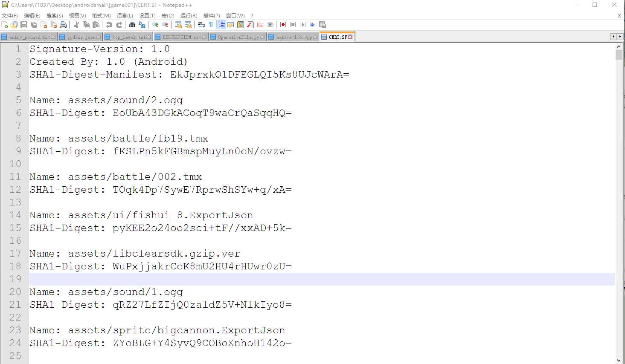This screenshot has height=364, width=625.
Task: Close the pydist.json tab
Action: [x=98, y=37]
